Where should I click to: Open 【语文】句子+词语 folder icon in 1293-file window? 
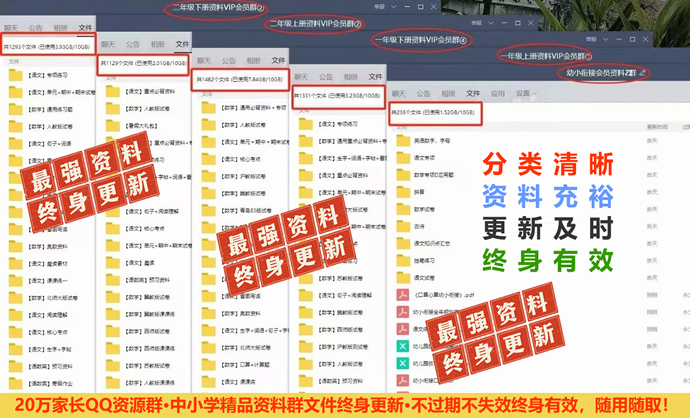[x=15, y=144]
